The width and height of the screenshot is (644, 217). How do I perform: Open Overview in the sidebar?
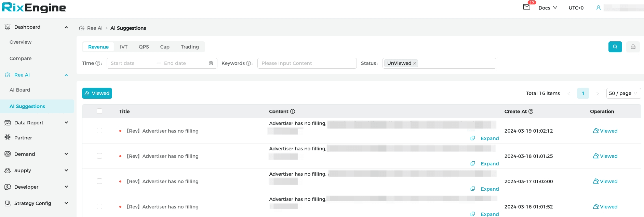21,42
